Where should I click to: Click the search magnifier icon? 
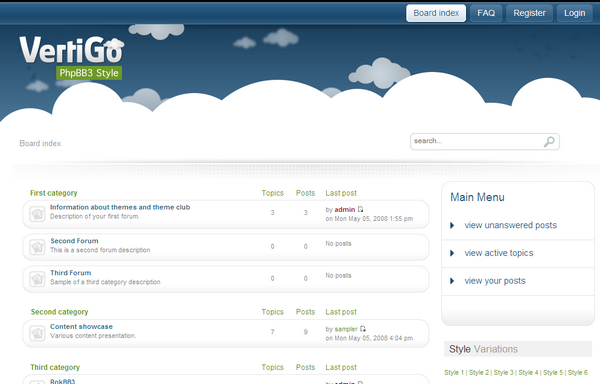click(549, 142)
